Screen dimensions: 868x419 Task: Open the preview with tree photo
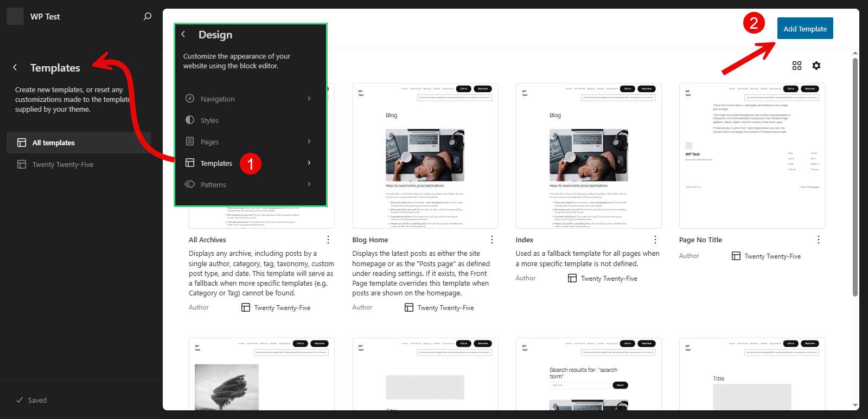click(x=261, y=374)
